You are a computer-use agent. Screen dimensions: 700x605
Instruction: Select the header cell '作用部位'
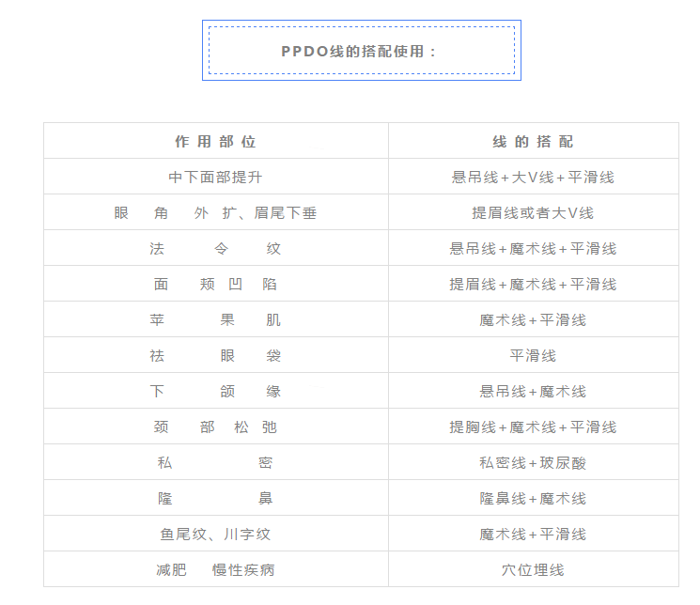point(215,142)
